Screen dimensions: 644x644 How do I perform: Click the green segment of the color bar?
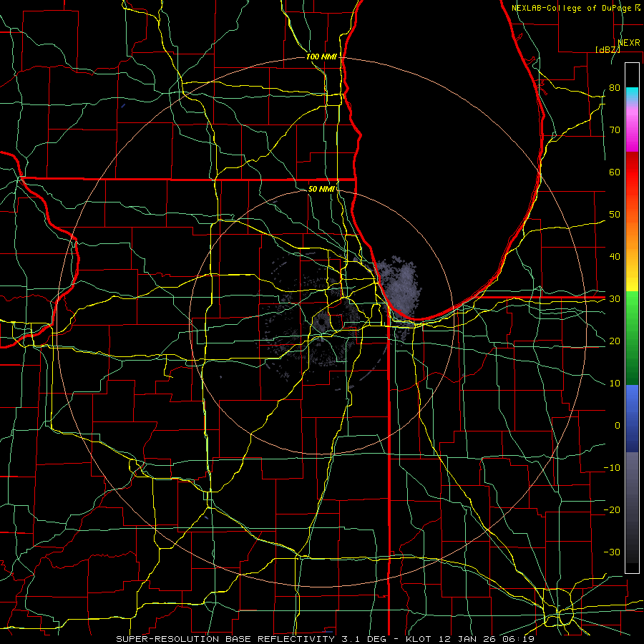click(632, 338)
